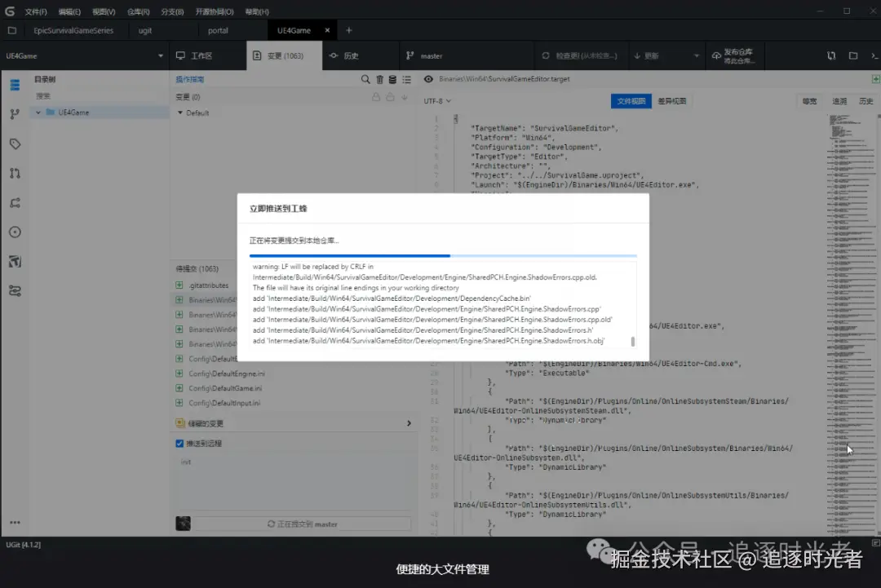
Task: Open the 分支(B) menu
Action: [172, 11]
